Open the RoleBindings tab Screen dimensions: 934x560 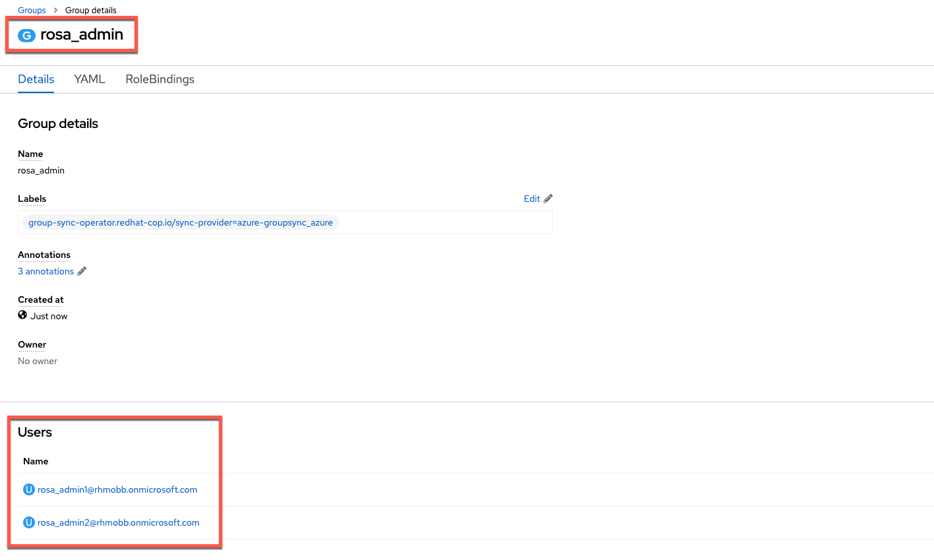[160, 79]
